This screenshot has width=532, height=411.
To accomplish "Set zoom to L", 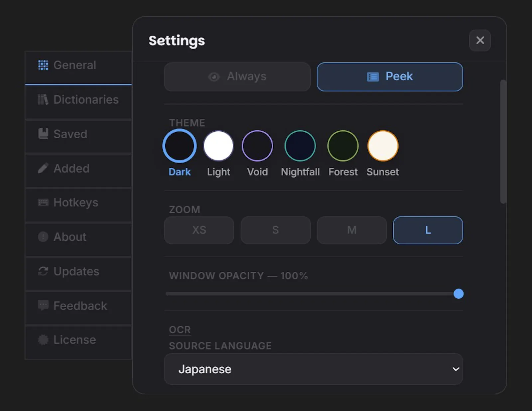I will (x=428, y=230).
